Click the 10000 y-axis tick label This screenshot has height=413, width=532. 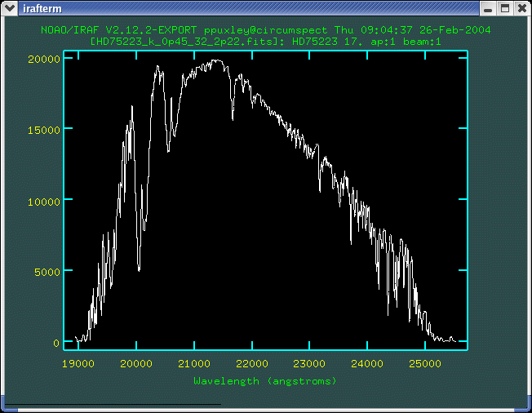(44, 202)
